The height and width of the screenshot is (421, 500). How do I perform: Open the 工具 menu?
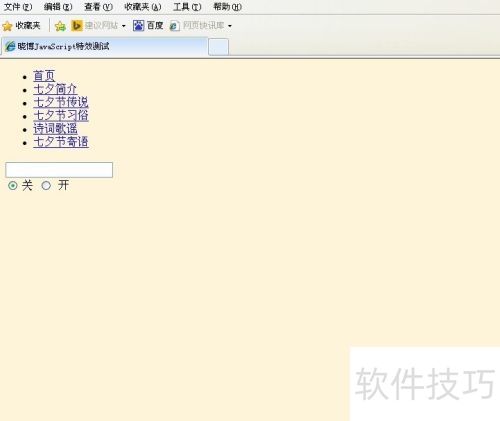(187, 7)
